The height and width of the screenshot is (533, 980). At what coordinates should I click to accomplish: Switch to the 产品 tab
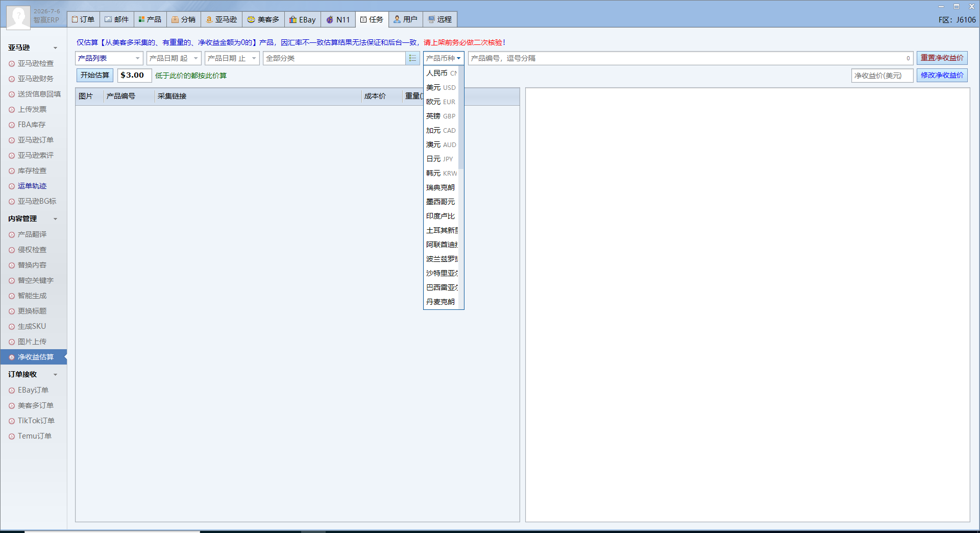click(x=150, y=19)
